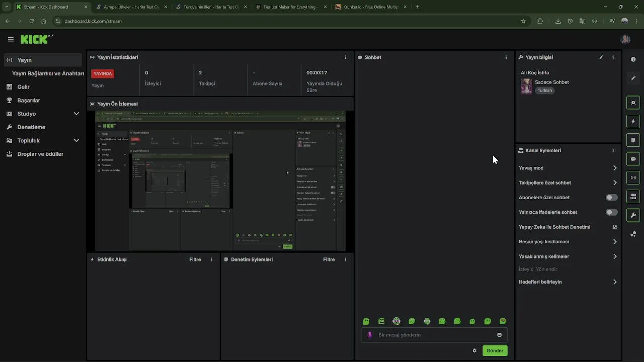Open the Sohbet panel three-dot menu

506,57
